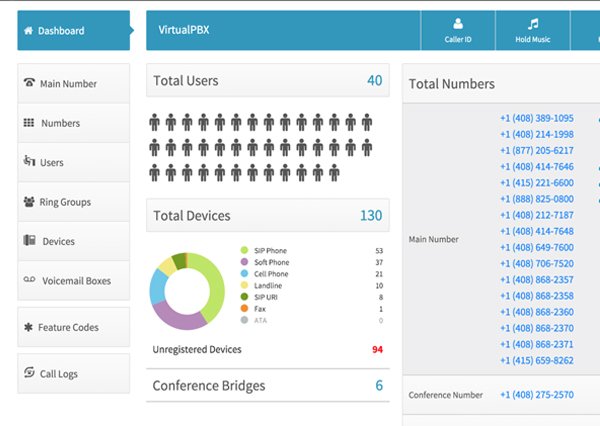Click the red unregistered devices count 94

[x=377, y=349]
